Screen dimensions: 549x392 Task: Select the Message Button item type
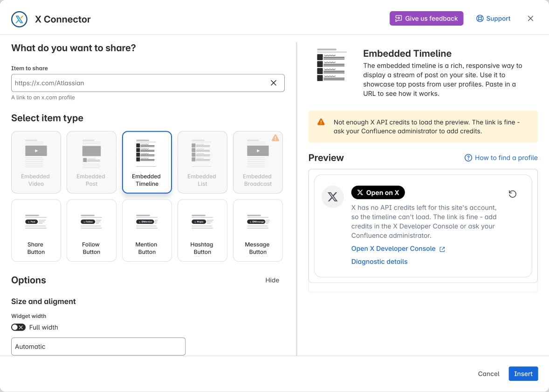tap(258, 230)
